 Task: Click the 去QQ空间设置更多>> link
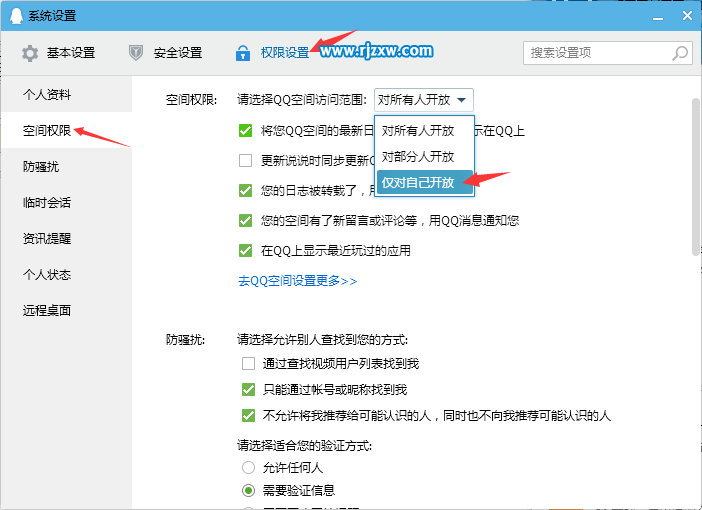[x=297, y=281]
